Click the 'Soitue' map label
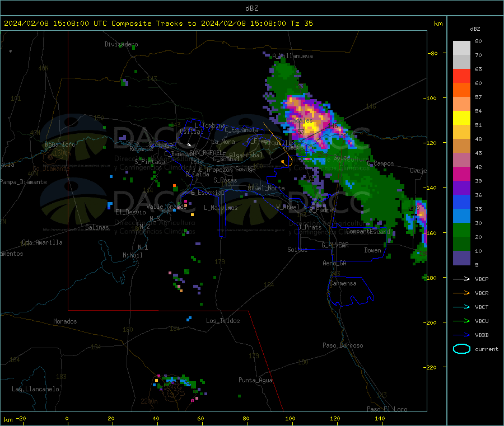This screenshot has width=504, height=426. [x=297, y=250]
